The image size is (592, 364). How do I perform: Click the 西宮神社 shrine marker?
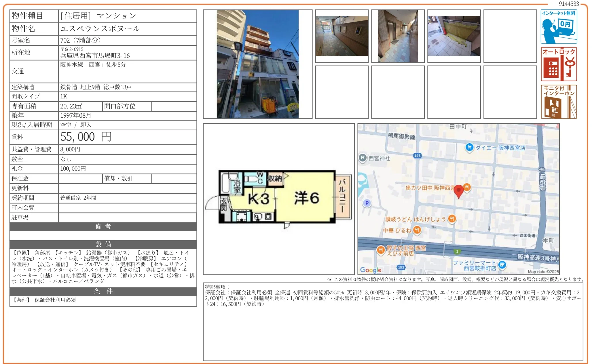(363, 158)
